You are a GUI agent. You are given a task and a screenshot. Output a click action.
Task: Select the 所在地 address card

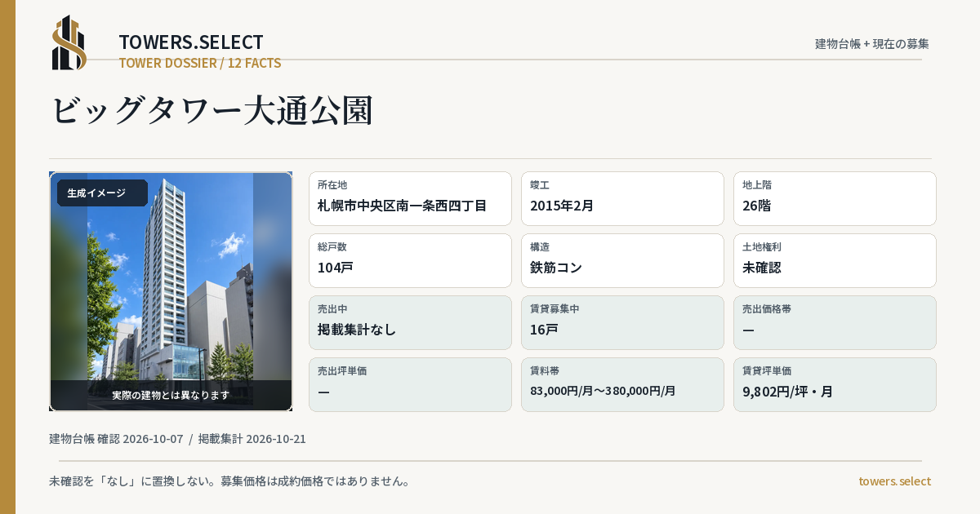410,198
